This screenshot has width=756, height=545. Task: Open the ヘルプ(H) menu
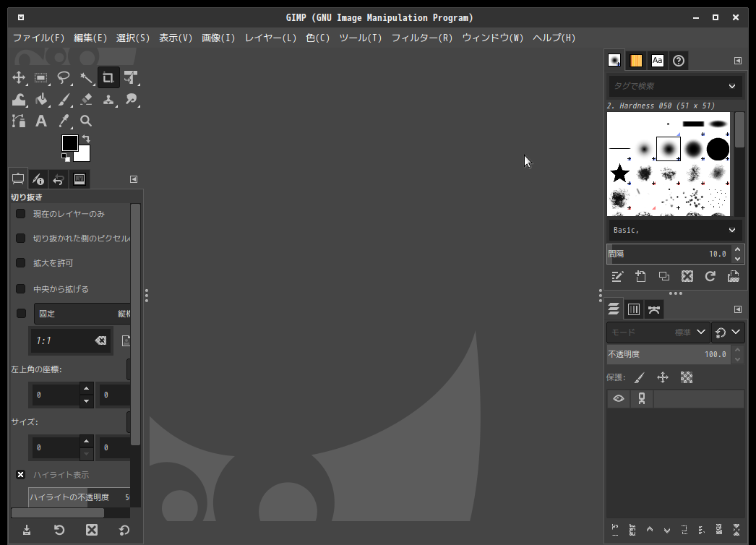point(554,38)
